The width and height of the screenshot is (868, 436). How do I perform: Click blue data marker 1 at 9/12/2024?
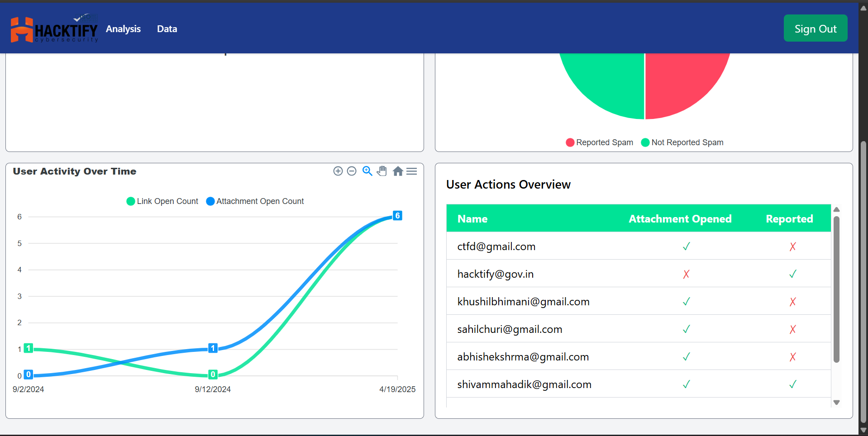[x=213, y=348]
